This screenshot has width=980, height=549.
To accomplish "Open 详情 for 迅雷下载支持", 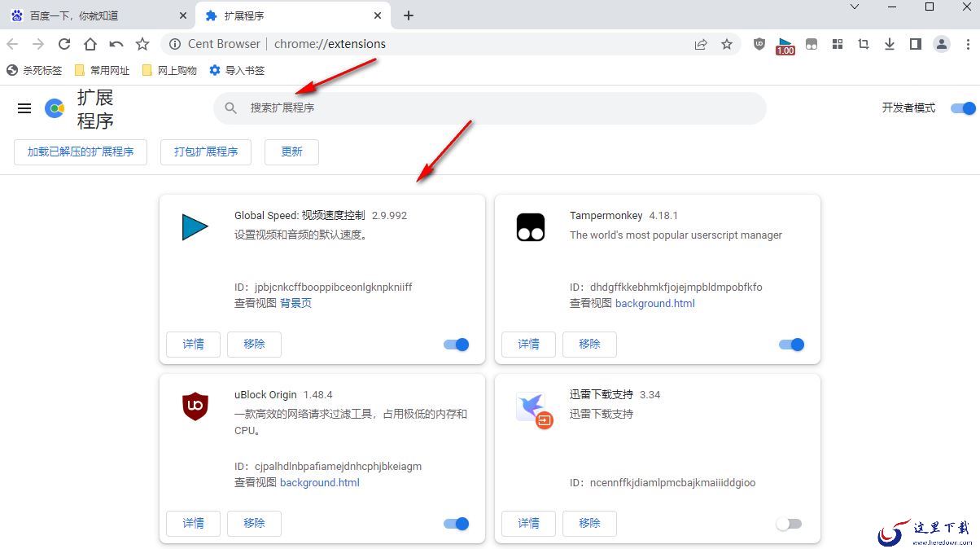I will coord(528,523).
